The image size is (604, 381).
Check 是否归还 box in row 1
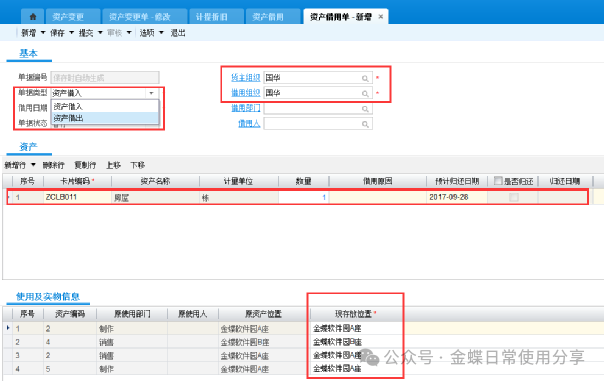pos(513,197)
